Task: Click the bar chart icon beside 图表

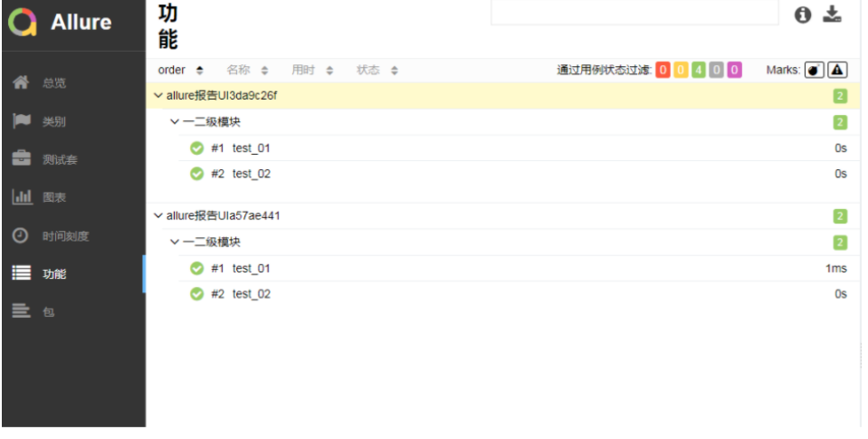Action: tap(22, 196)
